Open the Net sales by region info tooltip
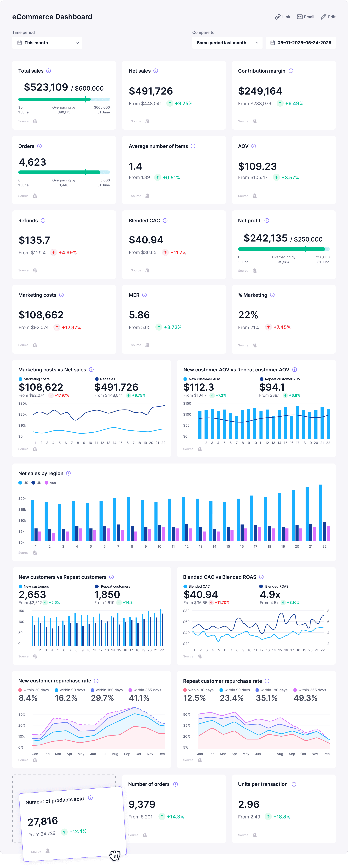 68,473
